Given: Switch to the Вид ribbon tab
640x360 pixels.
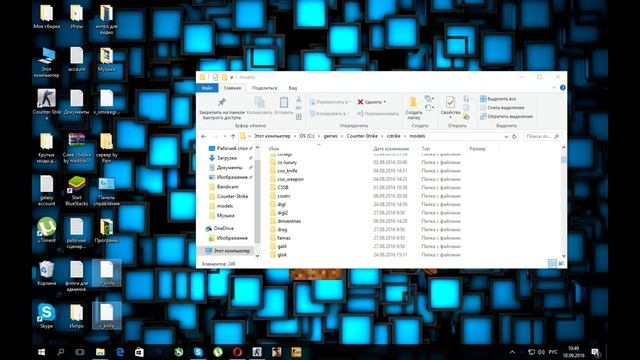Looking at the screenshot, I should pos(293,88).
